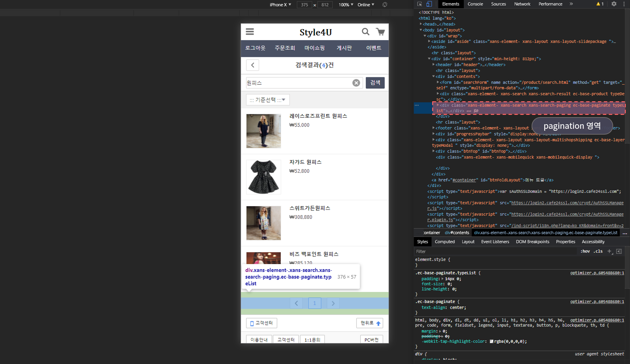Click the rotate screen icon
This screenshot has height=364, width=630.
[385, 5]
